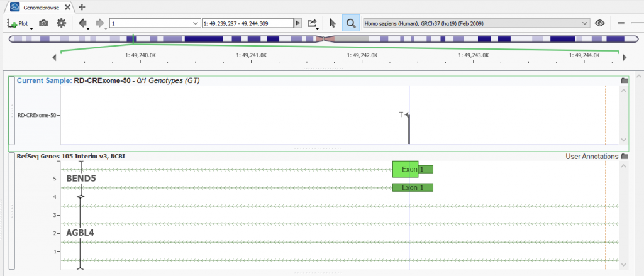Select the arrow pointer tool
Screen dimensions: 644x276
click(x=333, y=23)
